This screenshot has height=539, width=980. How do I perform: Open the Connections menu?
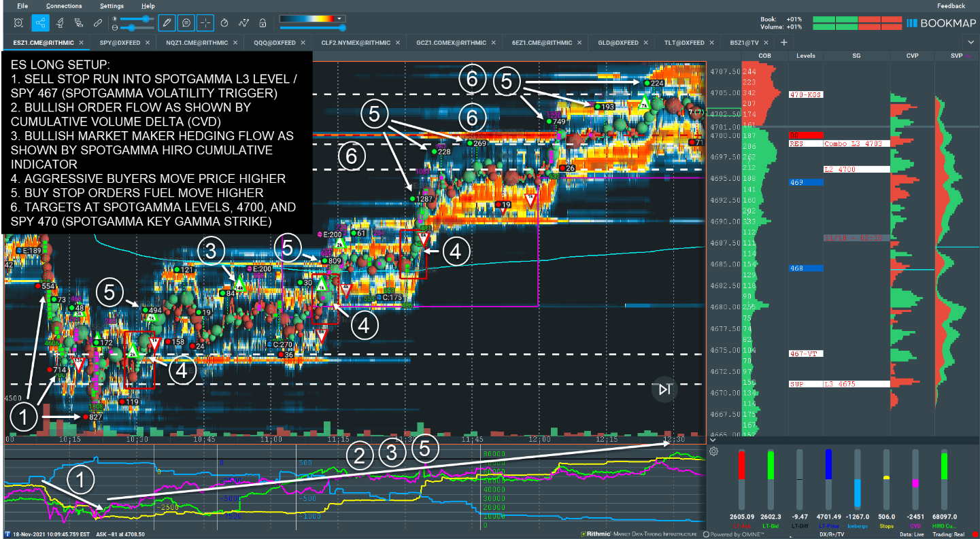point(64,6)
